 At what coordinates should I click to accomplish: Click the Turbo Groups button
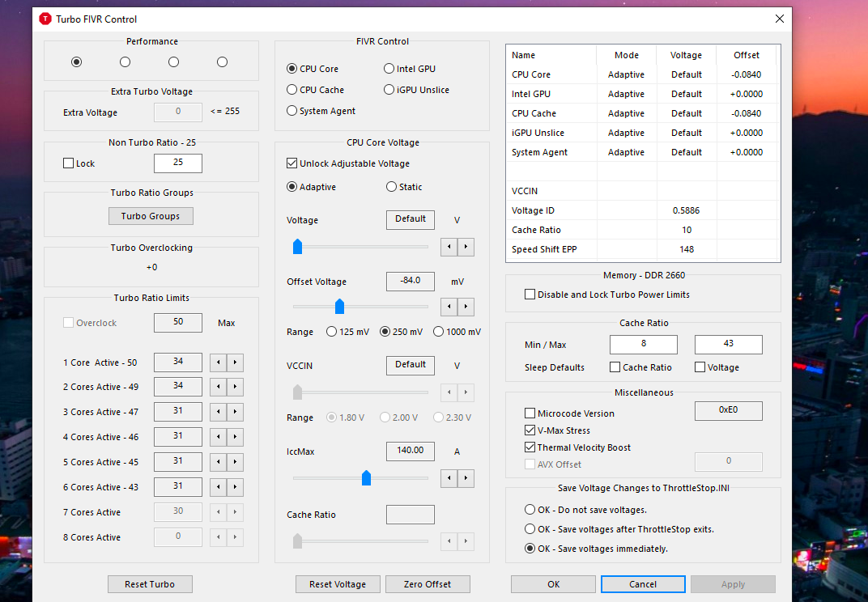point(151,216)
